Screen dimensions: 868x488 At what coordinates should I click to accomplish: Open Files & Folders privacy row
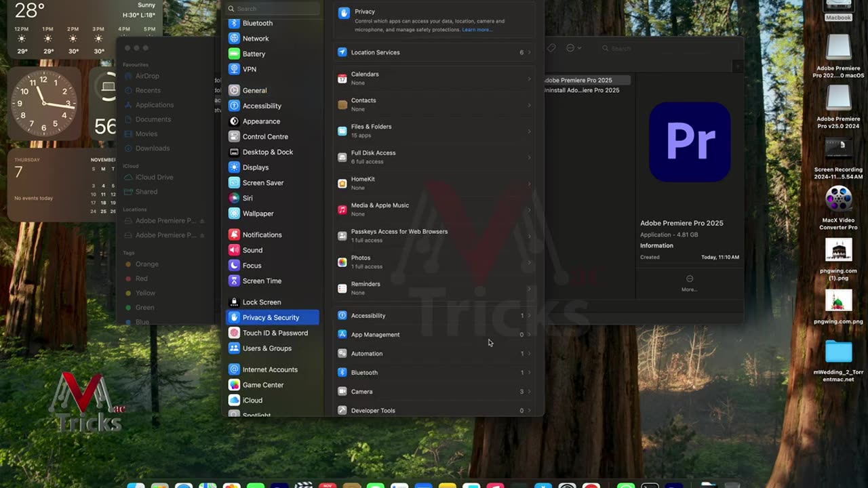point(434,131)
